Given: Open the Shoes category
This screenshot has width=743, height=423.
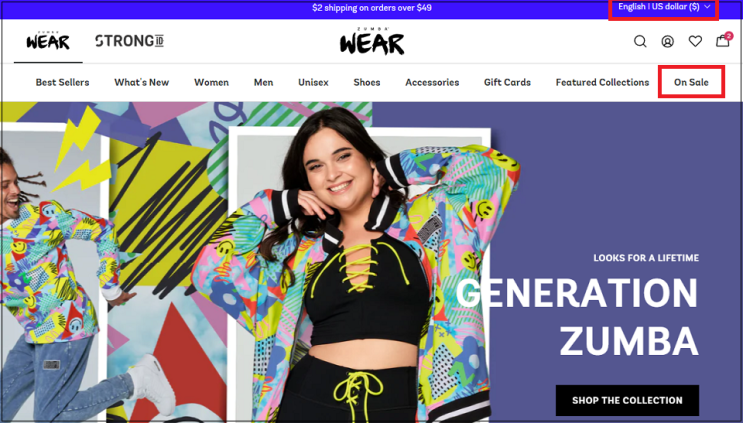Looking at the screenshot, I should pyautogui.click(x=367, y=82).
